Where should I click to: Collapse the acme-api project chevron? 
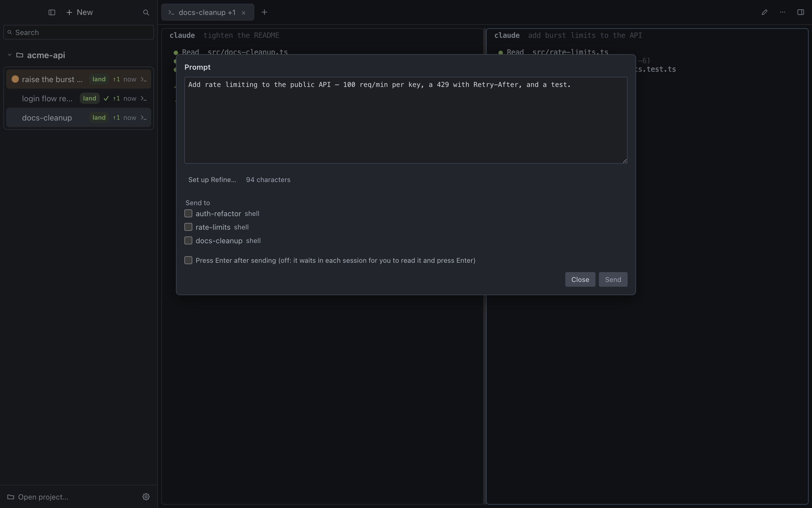click(9, 55)
